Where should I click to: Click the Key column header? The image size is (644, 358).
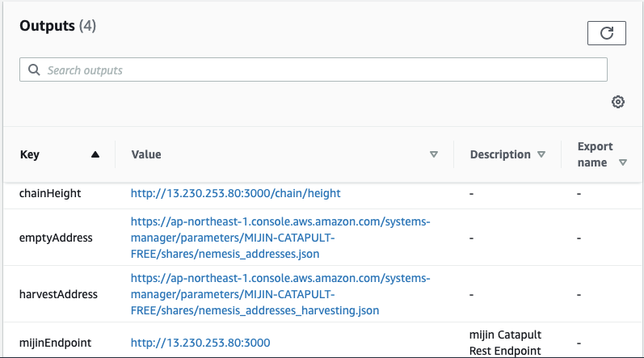[x=30, y=154]
